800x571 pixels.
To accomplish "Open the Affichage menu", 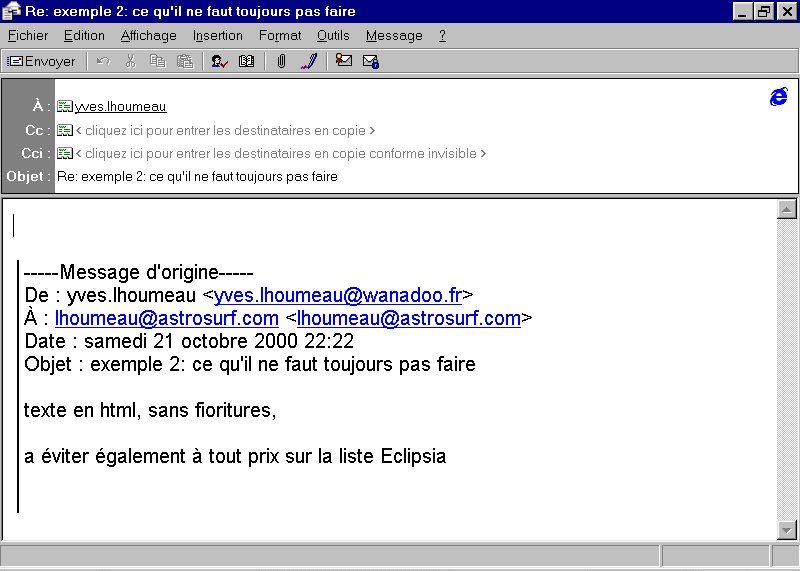I will [148, 36].
